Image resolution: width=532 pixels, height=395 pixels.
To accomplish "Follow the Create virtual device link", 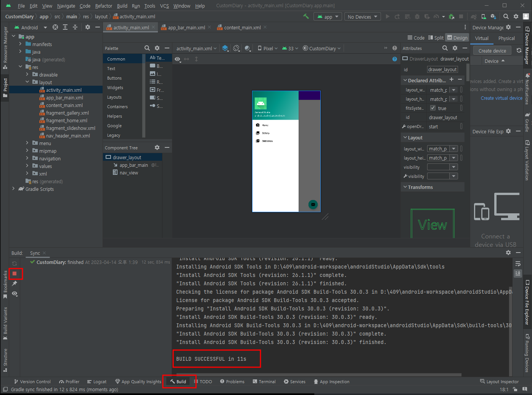I will point(501,98).
